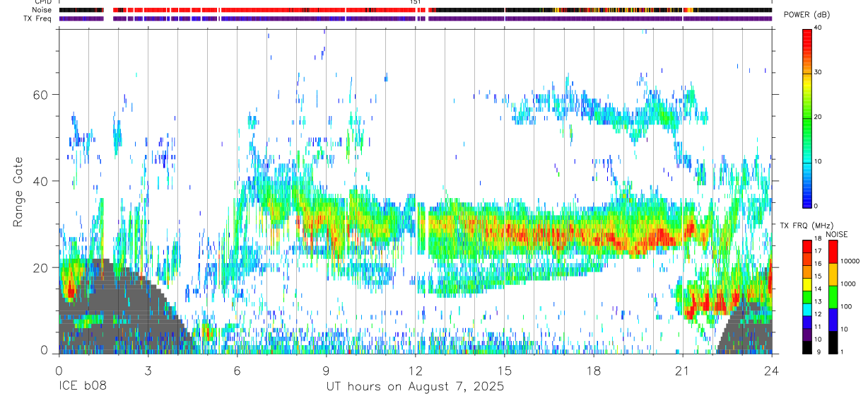Select the TX FRQ legend color bar

tap(807, 297)
